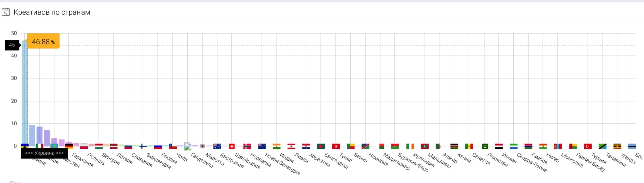Select the Switzerland flag icon
Screen dimensions: 644x183
(232, 146)
